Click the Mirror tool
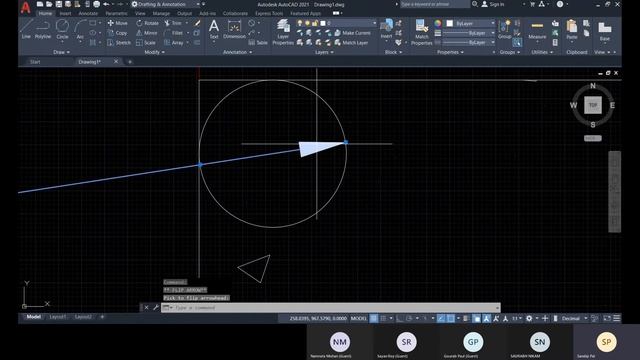640x360 pixels. [147, 33]
